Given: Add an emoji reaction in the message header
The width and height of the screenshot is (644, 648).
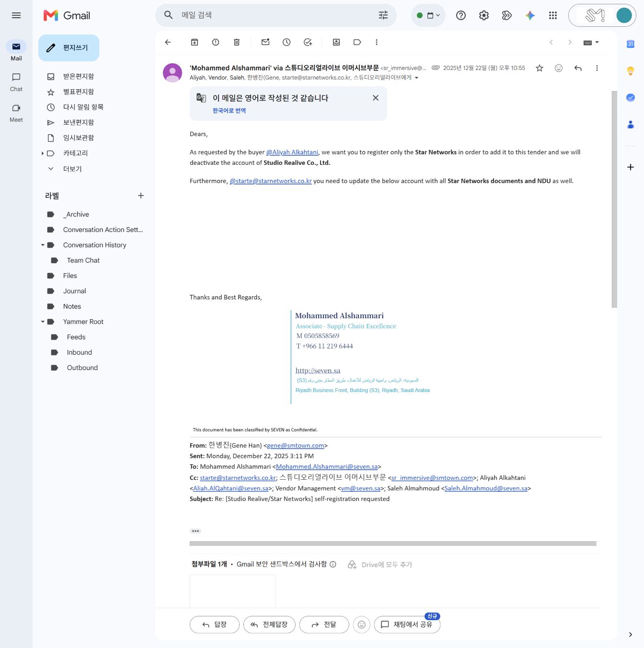Looking at the screenshot, I should pyautogui.click(x=559, y=68).
